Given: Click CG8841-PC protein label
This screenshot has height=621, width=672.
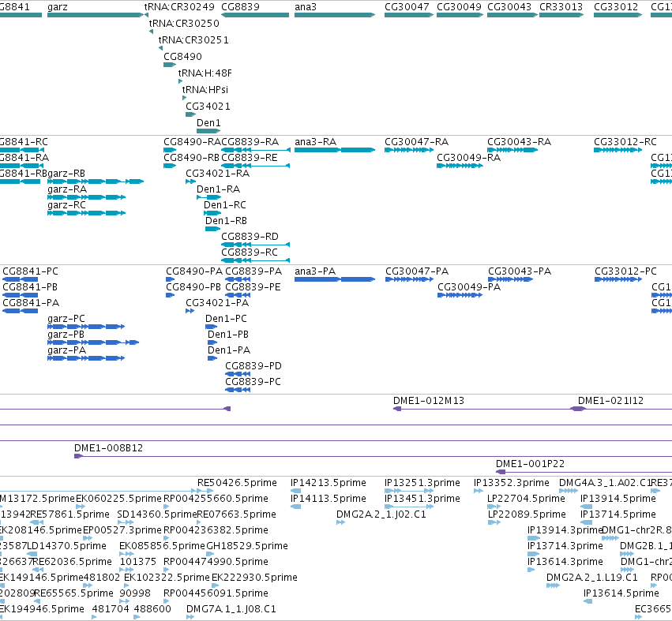Looking at the screenshot, I should coord(31,271).
